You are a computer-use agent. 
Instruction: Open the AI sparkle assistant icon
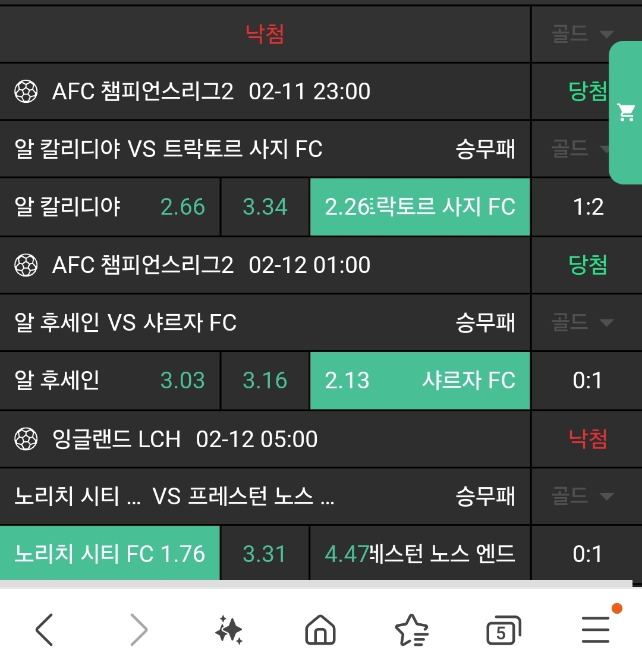tap(229, 629)
